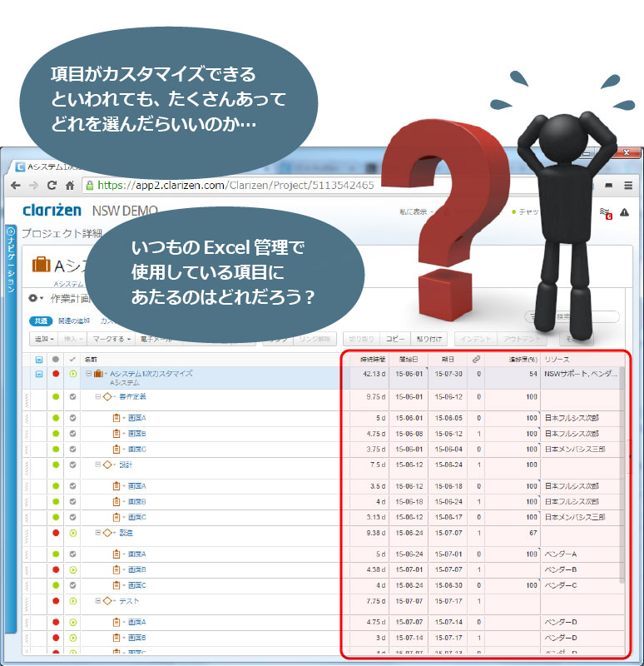
Task: Select the NSWサポート resource cell
Action: click(582, 378)
